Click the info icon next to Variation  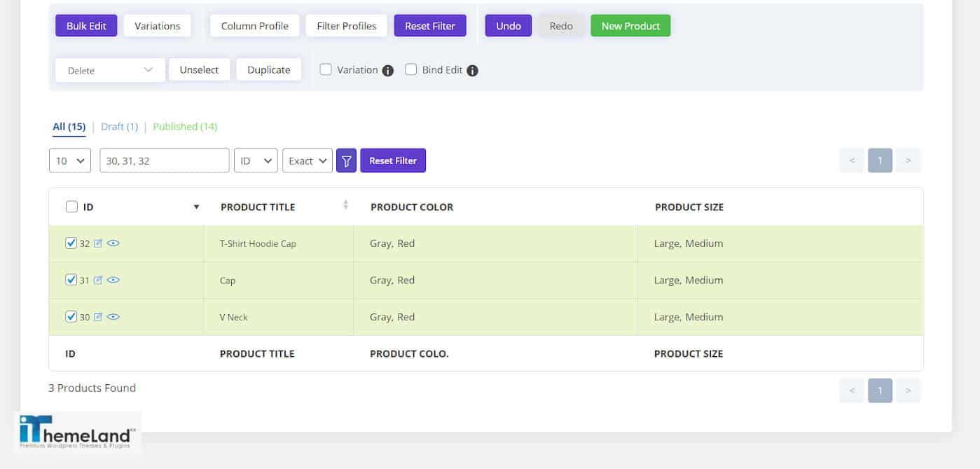pos(387,69)
